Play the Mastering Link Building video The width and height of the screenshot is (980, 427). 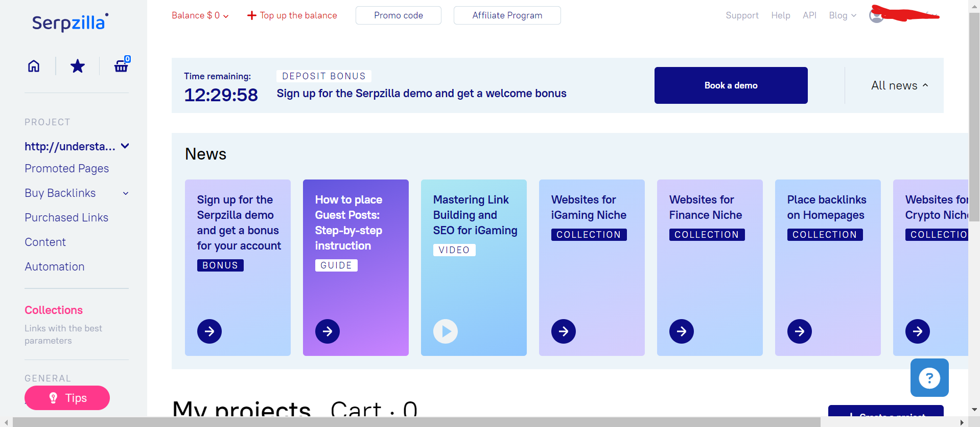[446, 331]
